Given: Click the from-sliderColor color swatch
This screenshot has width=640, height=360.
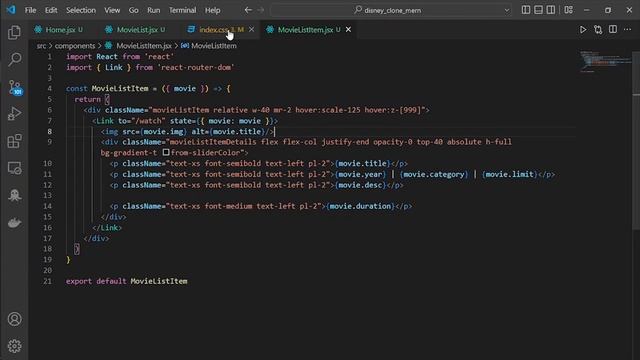Looking at the screenshot, I should (x=166, y=152).
